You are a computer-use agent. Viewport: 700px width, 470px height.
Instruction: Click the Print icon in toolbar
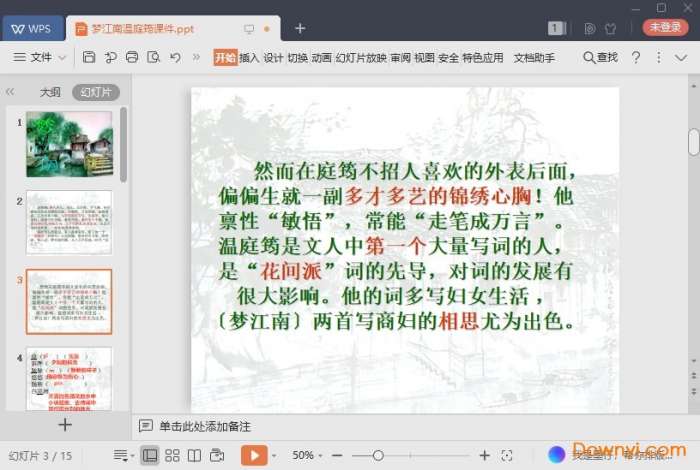tap(133, 58)
